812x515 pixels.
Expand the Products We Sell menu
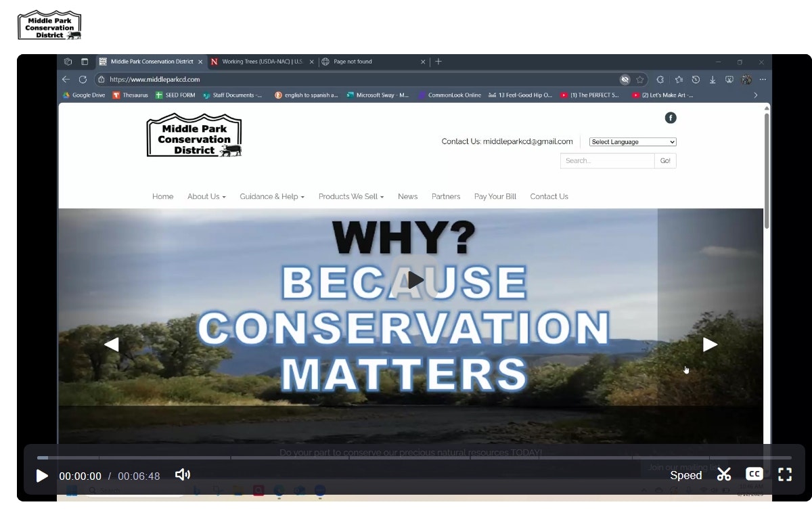click(351, 197)
